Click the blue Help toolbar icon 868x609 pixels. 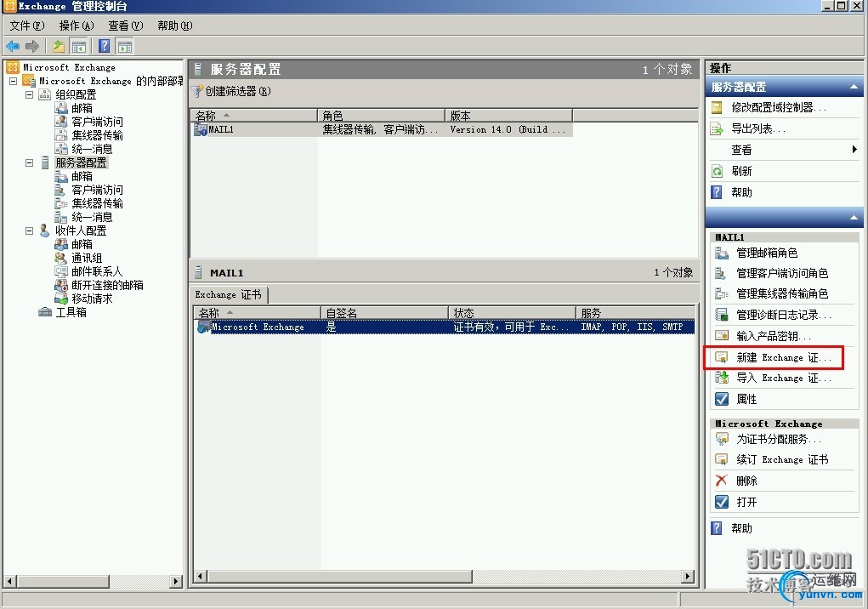[104, 47]
